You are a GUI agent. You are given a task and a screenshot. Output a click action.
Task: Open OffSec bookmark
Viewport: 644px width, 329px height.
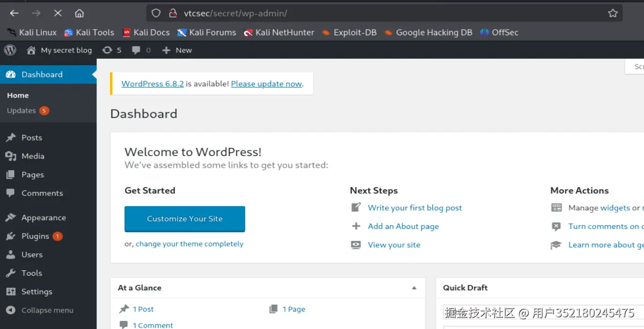pyautogui.click(x=499, y=32)
